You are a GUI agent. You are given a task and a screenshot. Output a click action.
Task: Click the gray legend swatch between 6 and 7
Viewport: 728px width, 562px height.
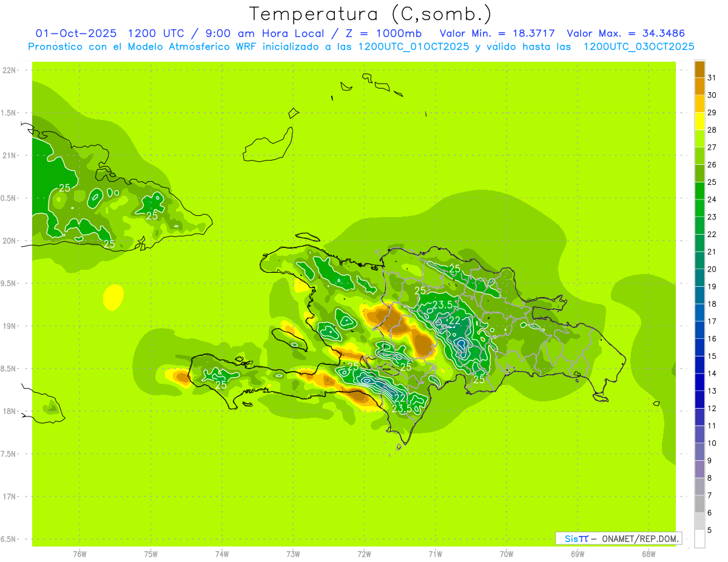click(699, 504)
